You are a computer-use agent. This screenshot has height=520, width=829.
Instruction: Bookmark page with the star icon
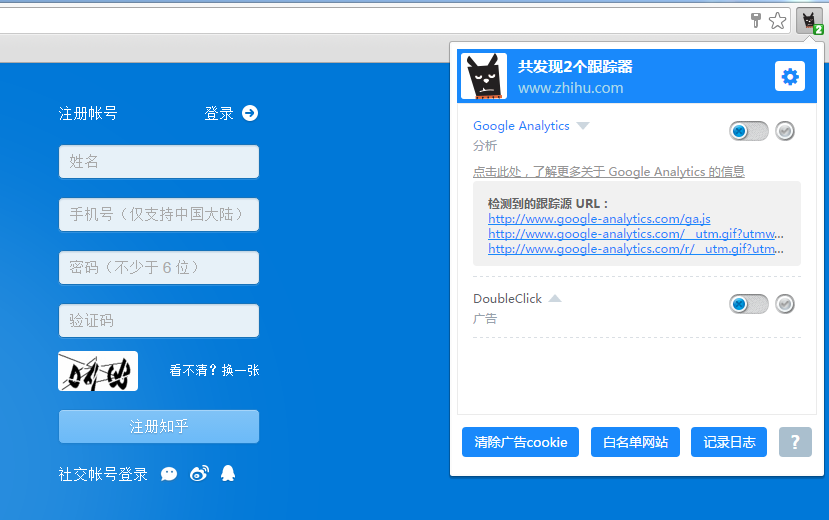(x=777, y=21)
